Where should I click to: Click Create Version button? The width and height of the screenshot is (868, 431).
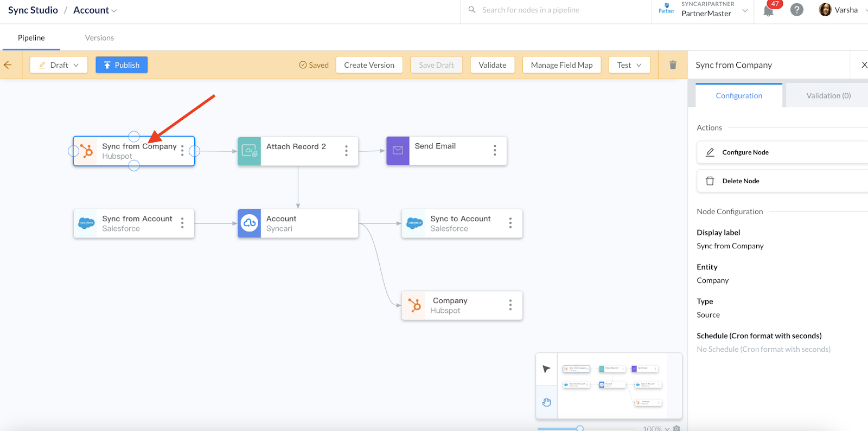tap(369, 65)
